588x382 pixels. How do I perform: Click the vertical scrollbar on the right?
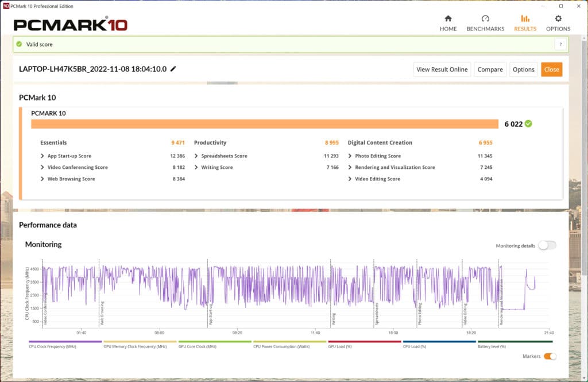coord(584,157)
